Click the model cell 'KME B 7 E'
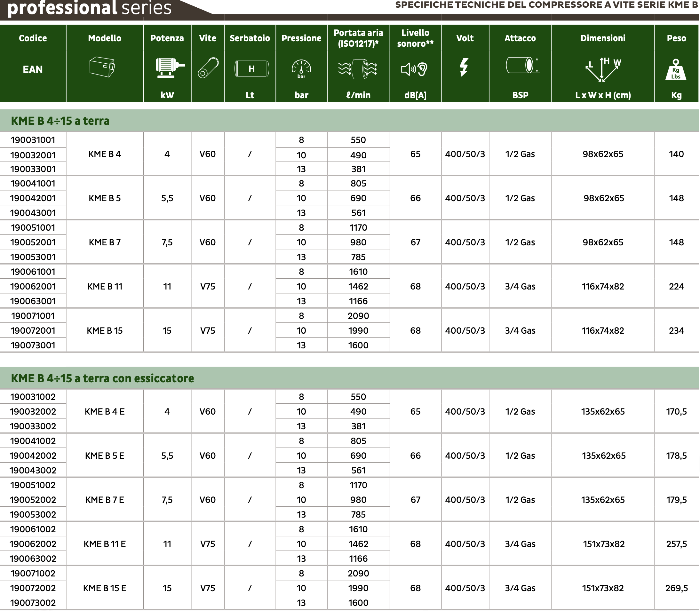700x611 pixels. click(x=105, y=500)
